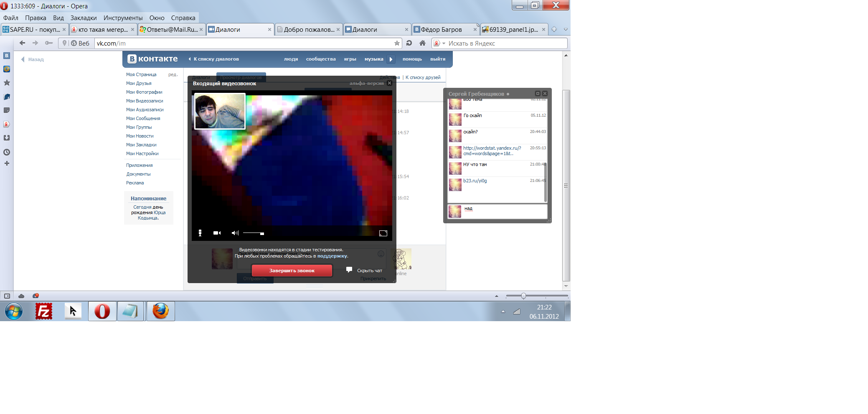Image resolution: width=868 pixels, height=414 pixels.
Task: Open Windows Start menu
Action: [x=14, y=312]
